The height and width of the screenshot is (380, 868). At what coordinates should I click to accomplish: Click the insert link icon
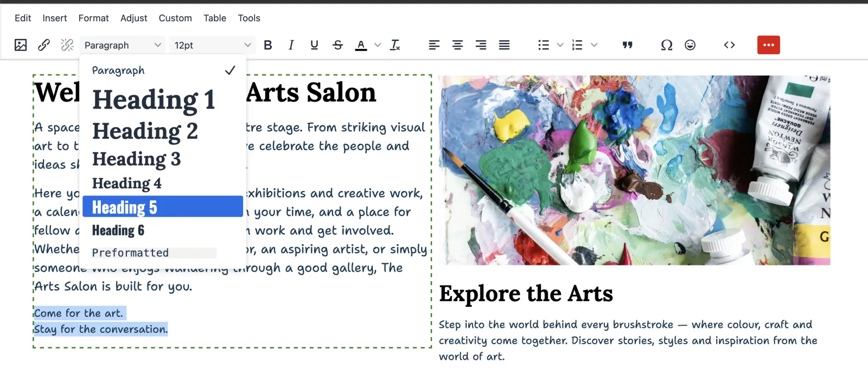coord(44,45)
